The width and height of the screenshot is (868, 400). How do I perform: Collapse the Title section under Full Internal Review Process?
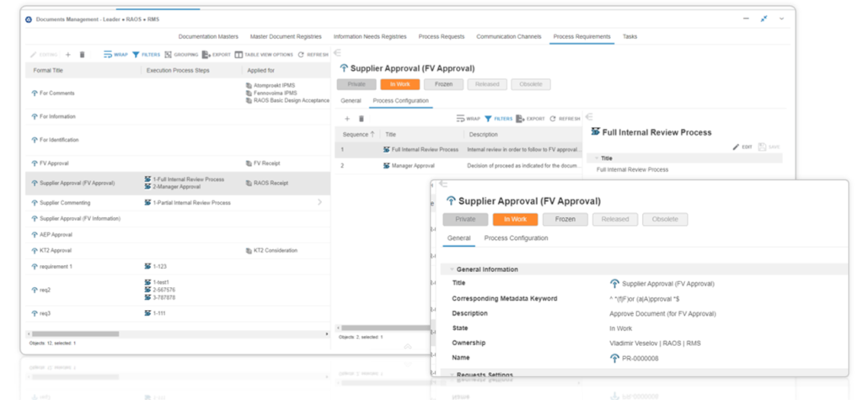(597, 158)
